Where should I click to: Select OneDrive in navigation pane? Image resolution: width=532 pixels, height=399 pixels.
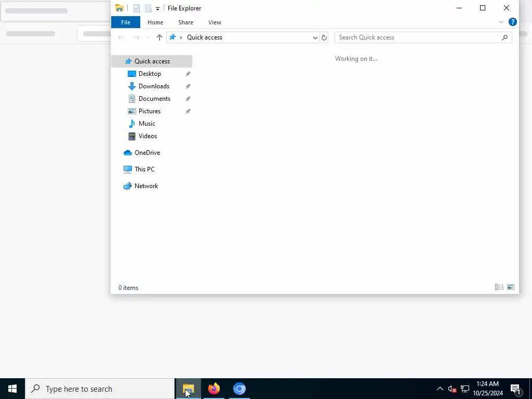point(147,153)
